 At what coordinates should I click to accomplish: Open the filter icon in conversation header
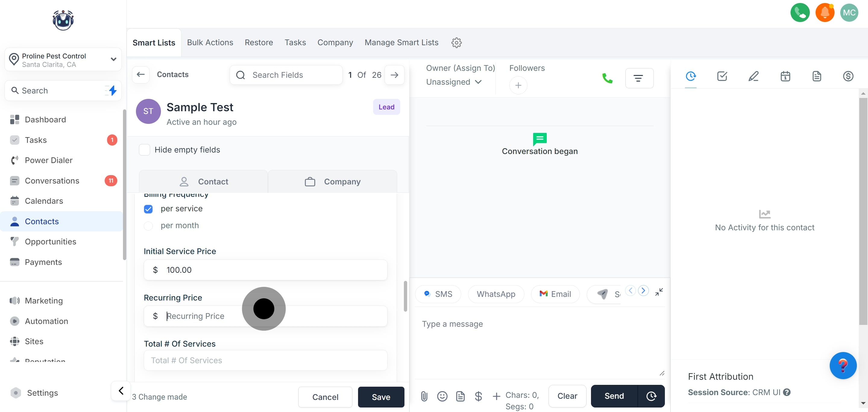[x=639, y=78]
